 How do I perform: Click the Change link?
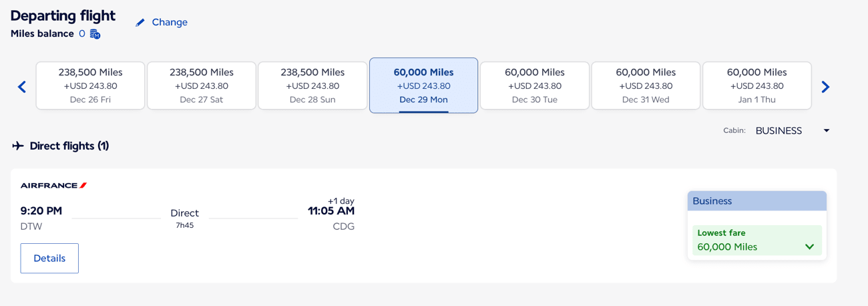coord(170,22)
